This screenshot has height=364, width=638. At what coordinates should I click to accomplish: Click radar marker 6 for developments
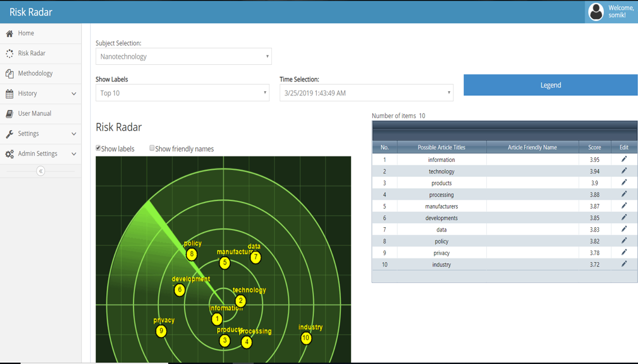tap(179, 290)
